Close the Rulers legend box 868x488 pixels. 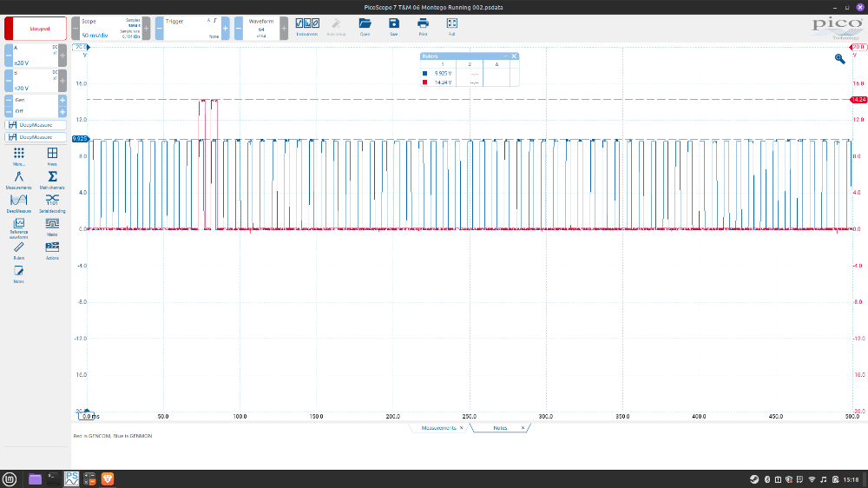514,56
